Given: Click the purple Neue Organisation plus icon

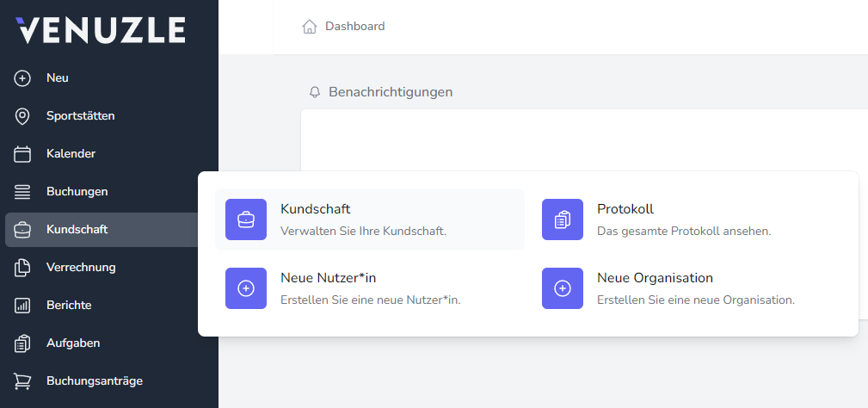Looking at the screenshot, I should (563, 288).
